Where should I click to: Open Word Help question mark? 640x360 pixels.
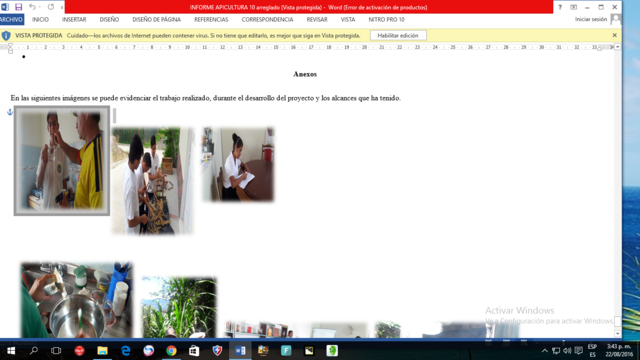pos(560,7)
